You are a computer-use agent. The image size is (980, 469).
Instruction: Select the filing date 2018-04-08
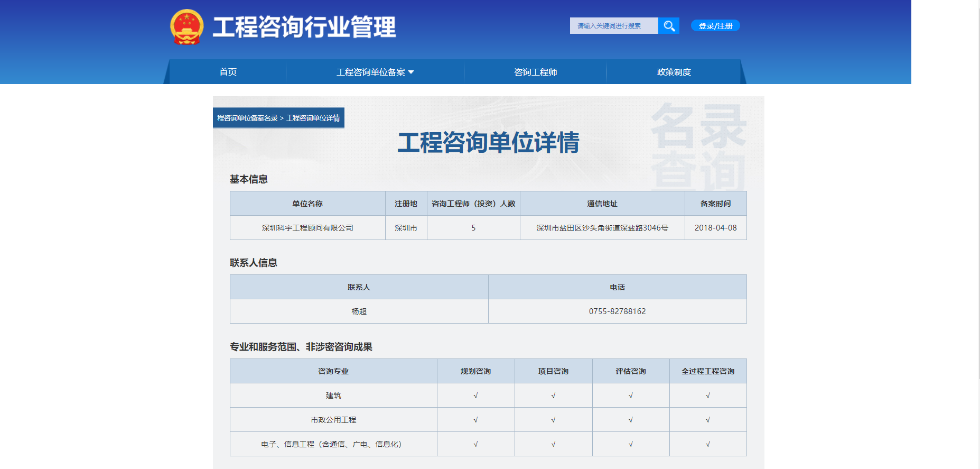tap(716, 228)
